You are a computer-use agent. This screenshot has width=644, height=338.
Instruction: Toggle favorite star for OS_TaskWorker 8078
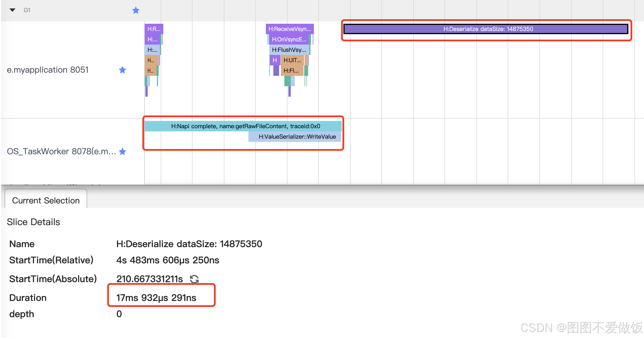coord(122,151)
